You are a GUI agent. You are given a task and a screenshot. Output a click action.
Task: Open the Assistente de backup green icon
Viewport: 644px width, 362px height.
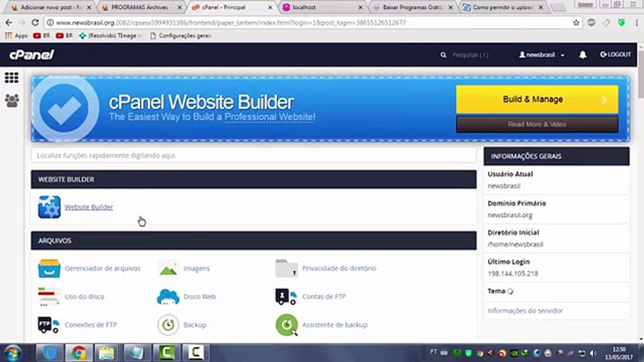tap(287, 325)
